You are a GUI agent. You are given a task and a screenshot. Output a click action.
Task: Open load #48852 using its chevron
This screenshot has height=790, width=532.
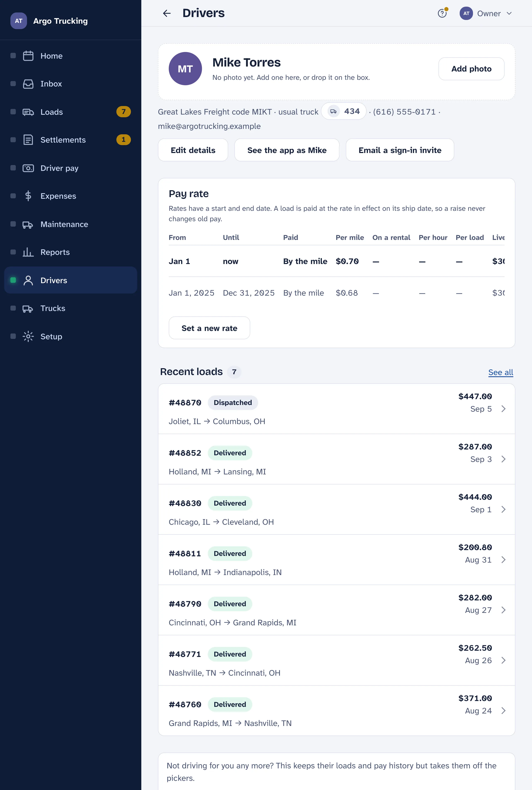pos(504,459)
